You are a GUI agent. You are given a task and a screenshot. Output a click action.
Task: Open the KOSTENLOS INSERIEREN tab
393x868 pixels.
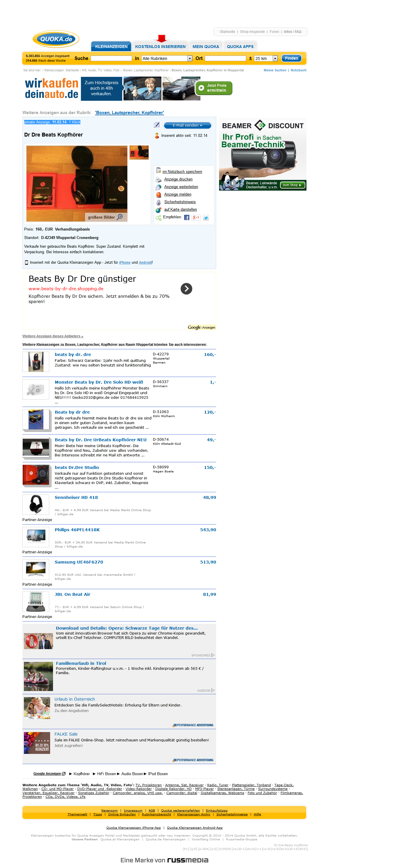coord(160,47)
